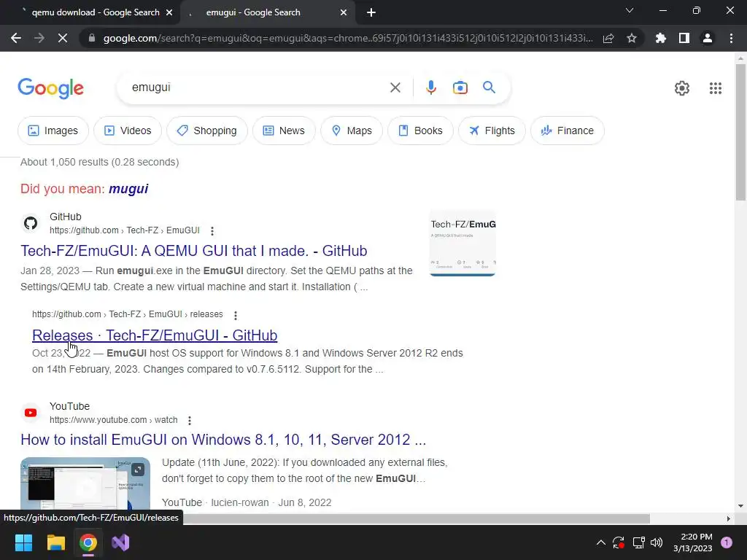Click the 'About 1,050 results' text

click(99, 162)
